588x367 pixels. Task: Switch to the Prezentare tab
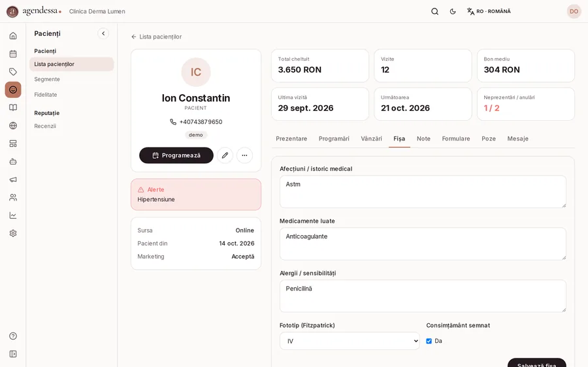tap(291, 138)
